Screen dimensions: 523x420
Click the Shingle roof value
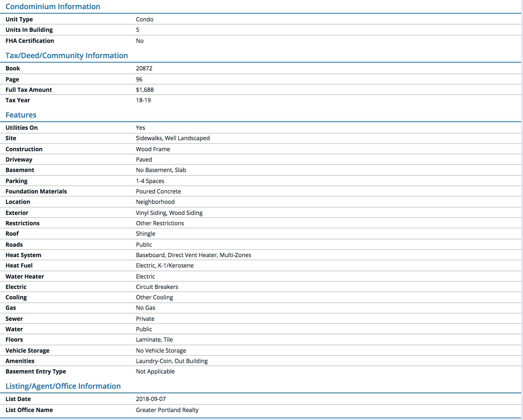[145, 234]
